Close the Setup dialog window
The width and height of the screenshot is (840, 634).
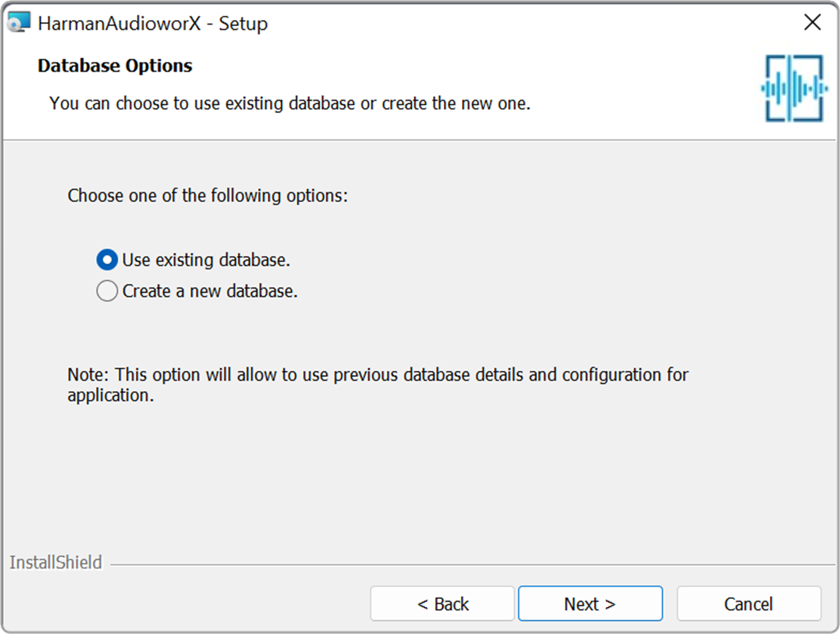pos(812,22)
